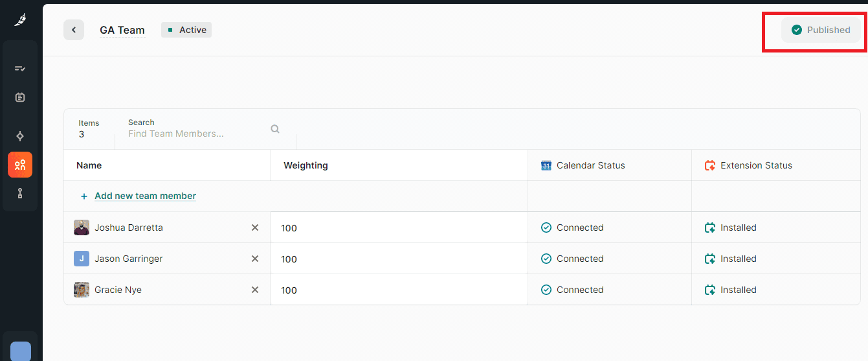Open the calendar notes sidebar icon
This screenshot has width=868, height=361.
click(20, 97)
